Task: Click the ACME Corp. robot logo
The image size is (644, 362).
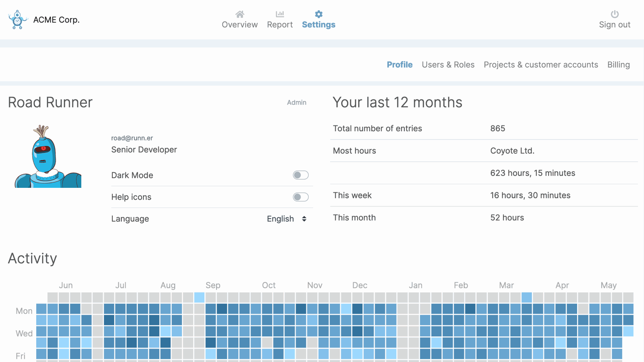Action: point(18,20)
